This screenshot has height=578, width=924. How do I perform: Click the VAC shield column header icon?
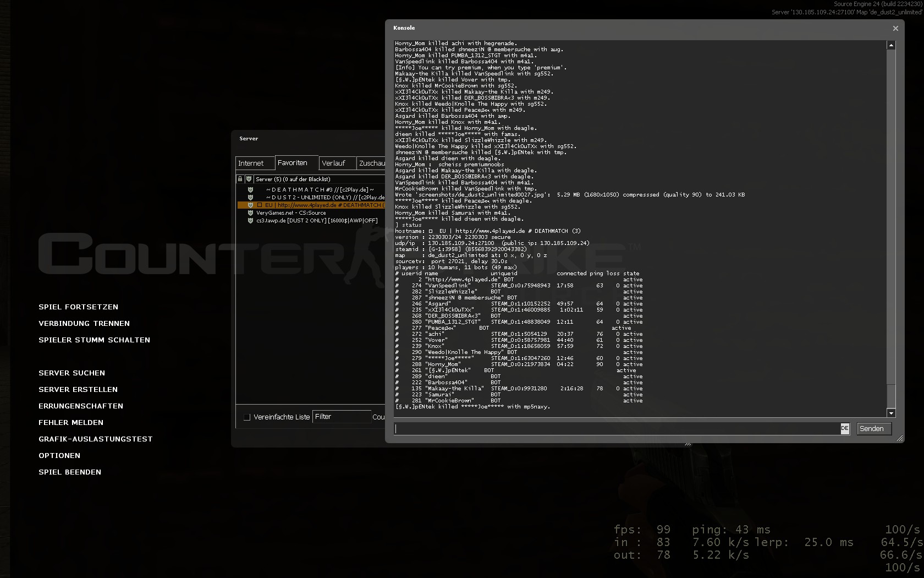coord(249,179)
